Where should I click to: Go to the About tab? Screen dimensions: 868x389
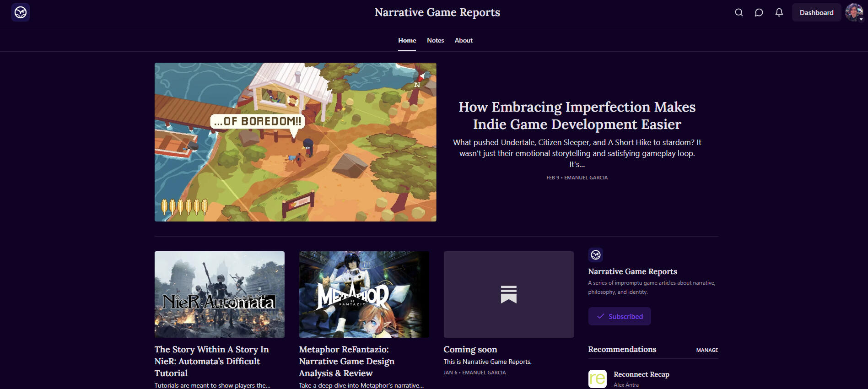pos(463,40)
